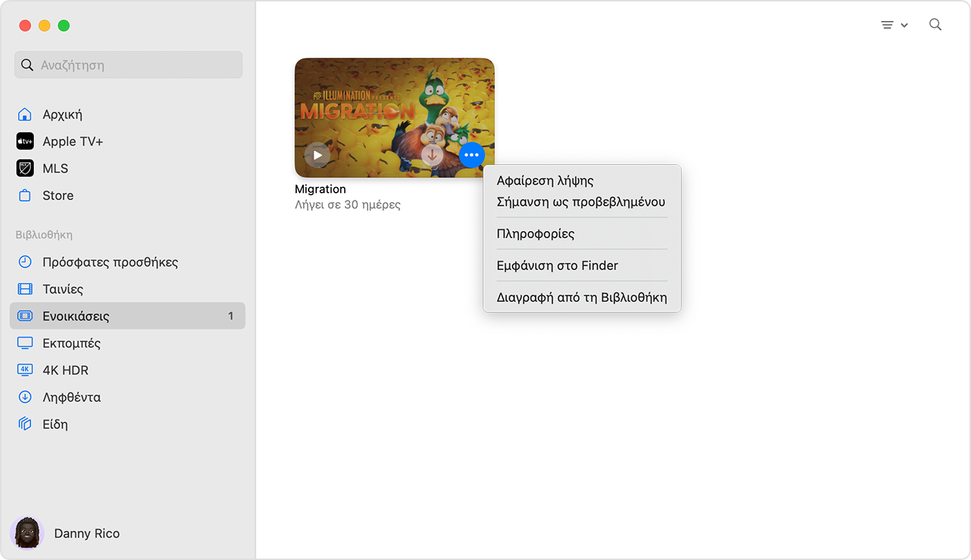Go to Πρόσφατες προσθήκες in library
This screenshot has width=971, height=560.
pos(110,262)
